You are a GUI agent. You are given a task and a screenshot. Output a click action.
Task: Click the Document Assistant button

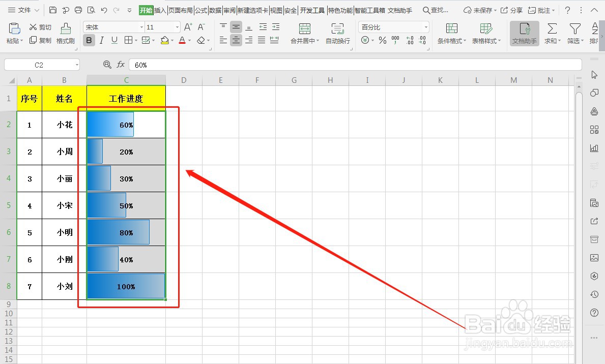pyautogui.click(x=525, y=34)
